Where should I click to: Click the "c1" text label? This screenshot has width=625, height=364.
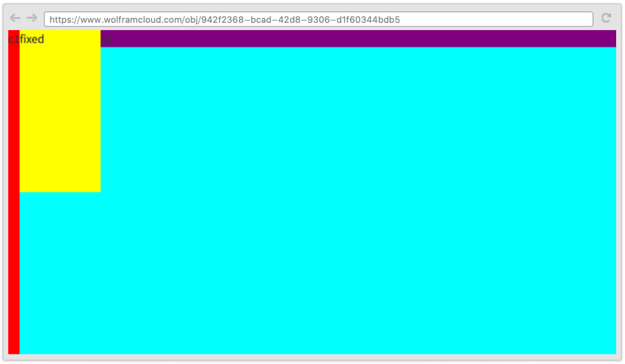(13, 40)
